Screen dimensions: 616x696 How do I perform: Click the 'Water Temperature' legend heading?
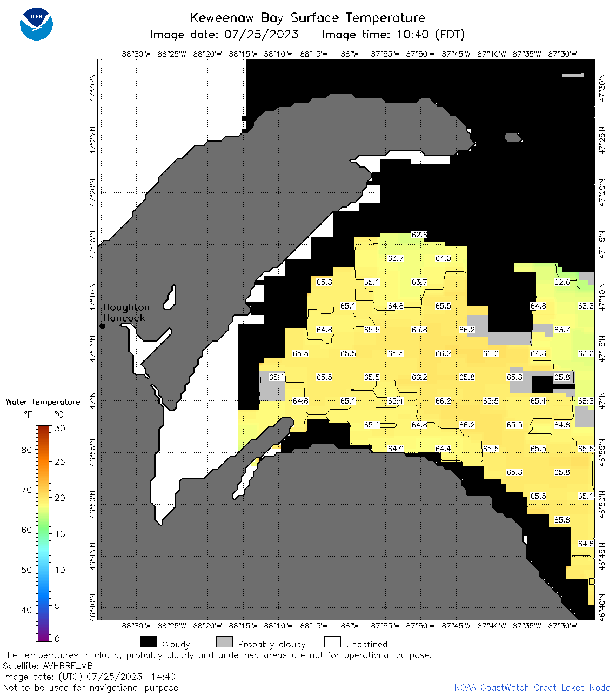coord(43,401)
